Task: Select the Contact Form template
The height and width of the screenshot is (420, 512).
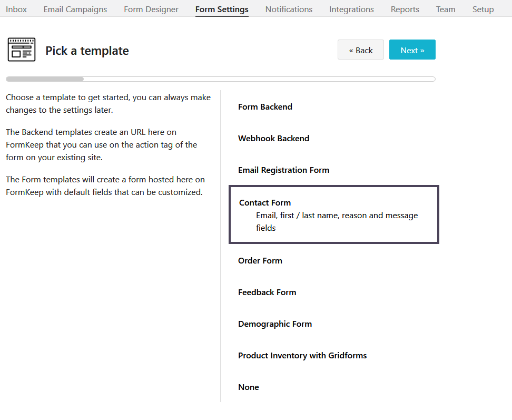Action: [334, 214]
